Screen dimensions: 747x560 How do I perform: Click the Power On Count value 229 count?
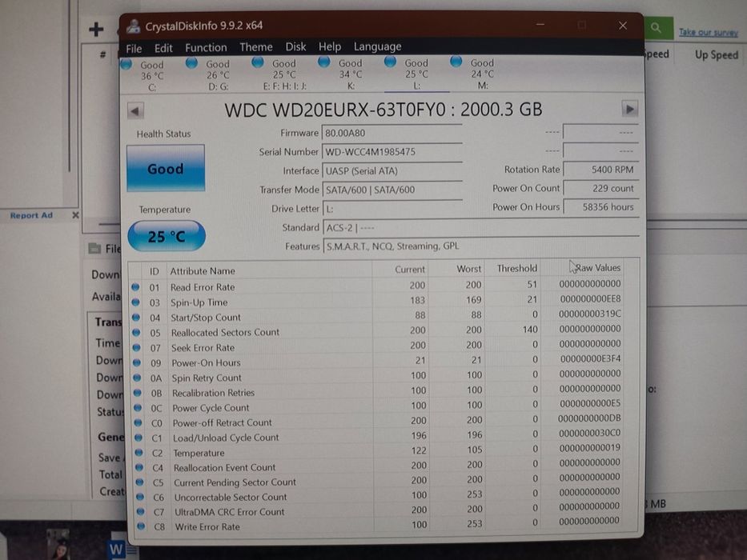pos(600,188)
